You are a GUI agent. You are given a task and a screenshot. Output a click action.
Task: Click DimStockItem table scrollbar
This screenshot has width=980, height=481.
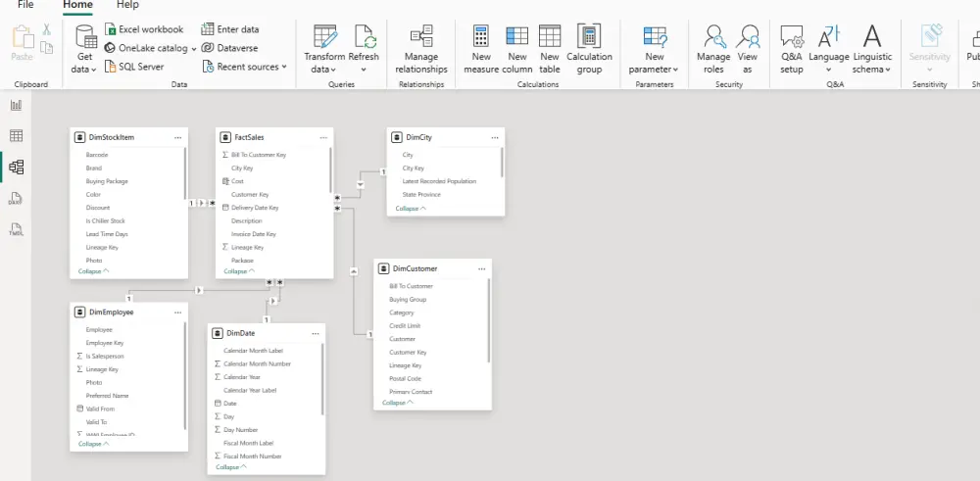[185, 173]
